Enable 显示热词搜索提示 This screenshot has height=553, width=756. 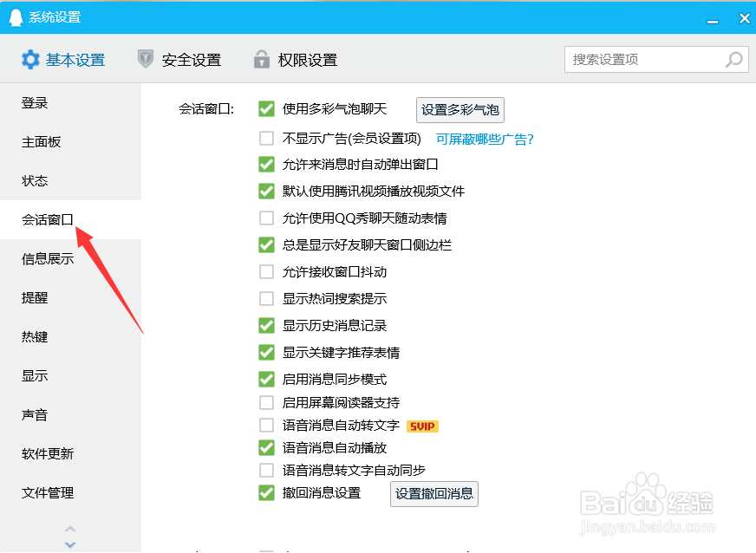pyautogui.click(x=267, y=299)
